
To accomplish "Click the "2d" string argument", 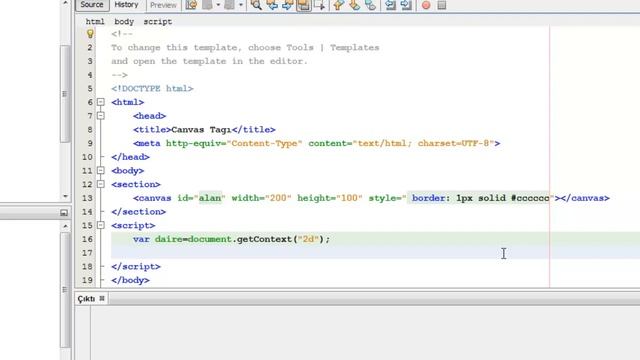I will 308,239.
